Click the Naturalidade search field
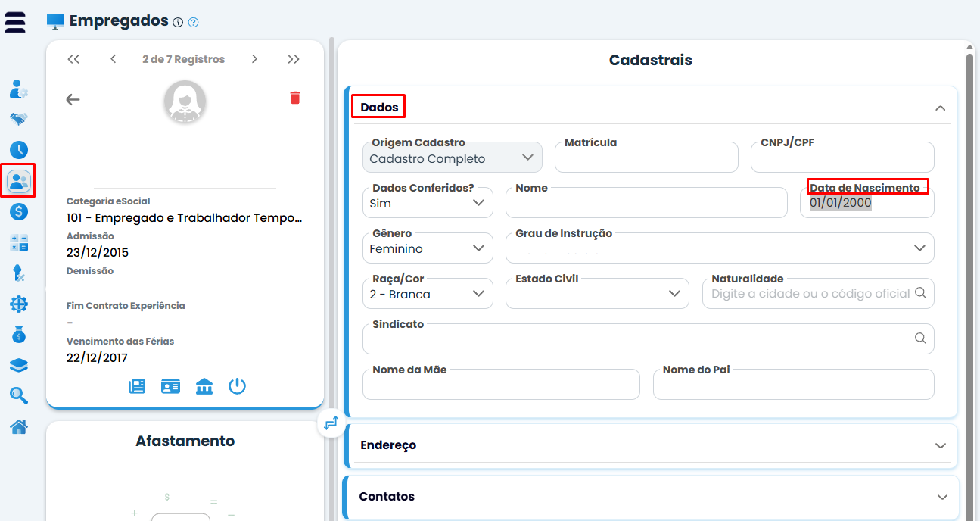Image resolution: width=980 pixels, height=521 pixels. pyautogui.click(x=818, y=294)
